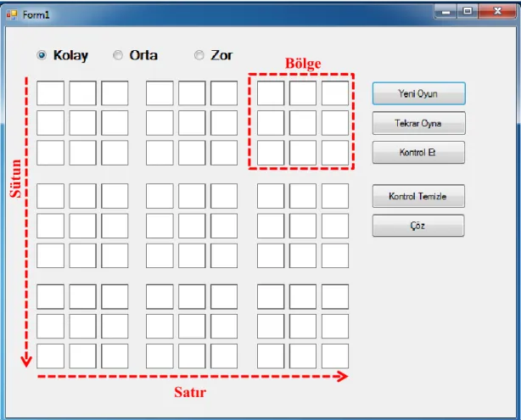Click the Kontrol Temizle button
Image resolution: width=521 pixels, height=420 pixels.
pyautogui.click(x=418, y=196)
